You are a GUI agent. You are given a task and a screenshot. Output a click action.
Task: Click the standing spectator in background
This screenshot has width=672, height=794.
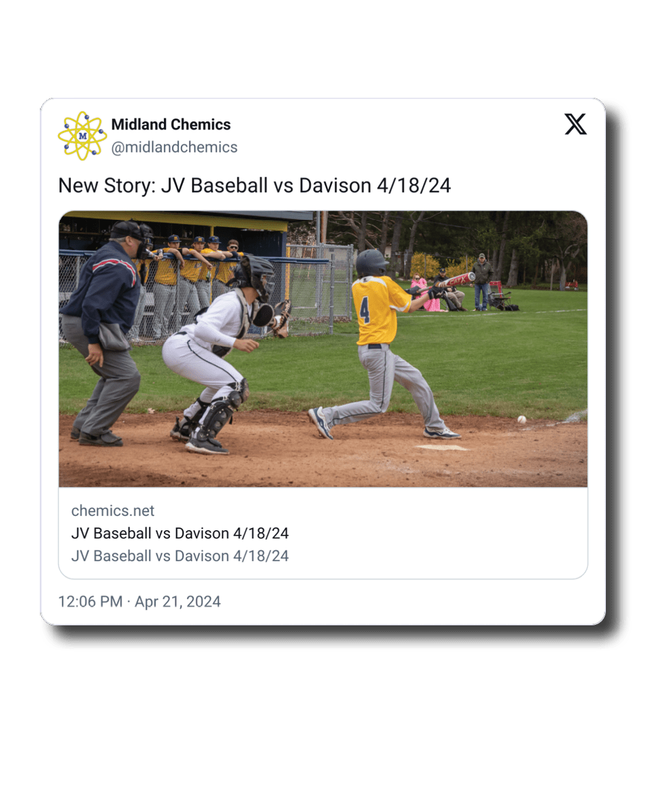click(482, 282)
